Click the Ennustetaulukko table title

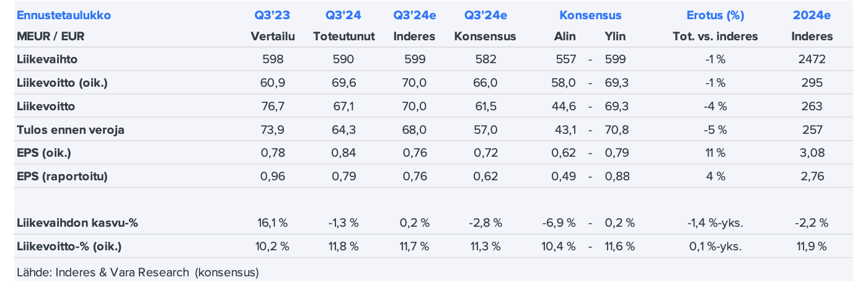(x=64, y=15)
